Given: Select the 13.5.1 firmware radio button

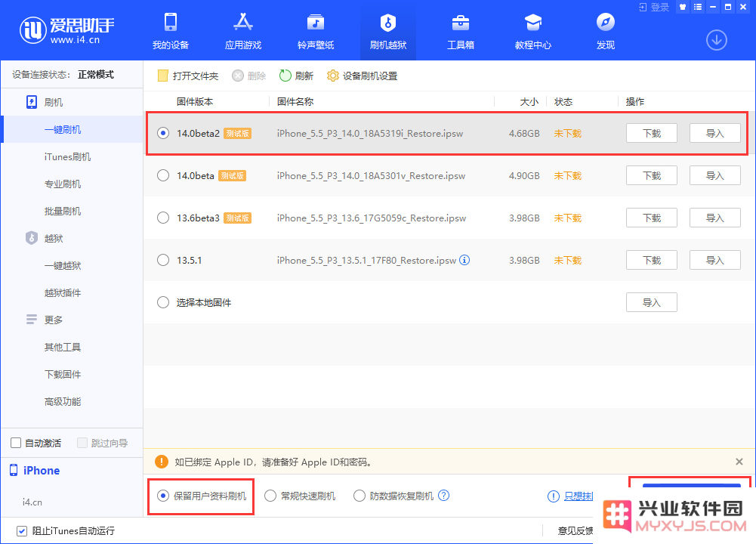Looking at the screenshot, I should coord(163,261).
